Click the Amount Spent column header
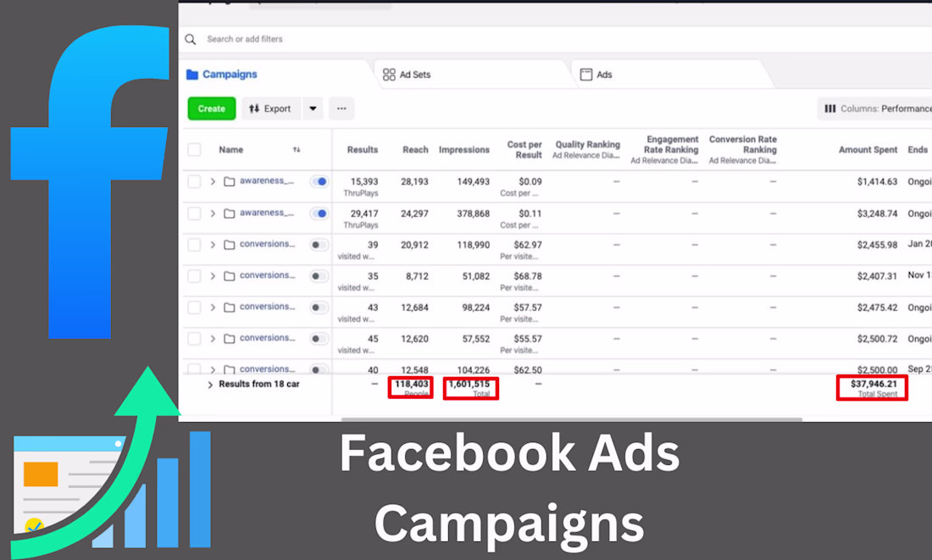 [x=868, y=150]
